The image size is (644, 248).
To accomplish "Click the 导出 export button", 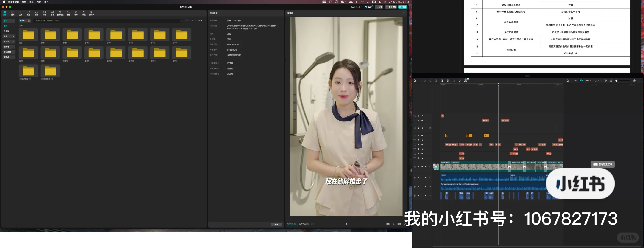I will click(x=403, y=7).
